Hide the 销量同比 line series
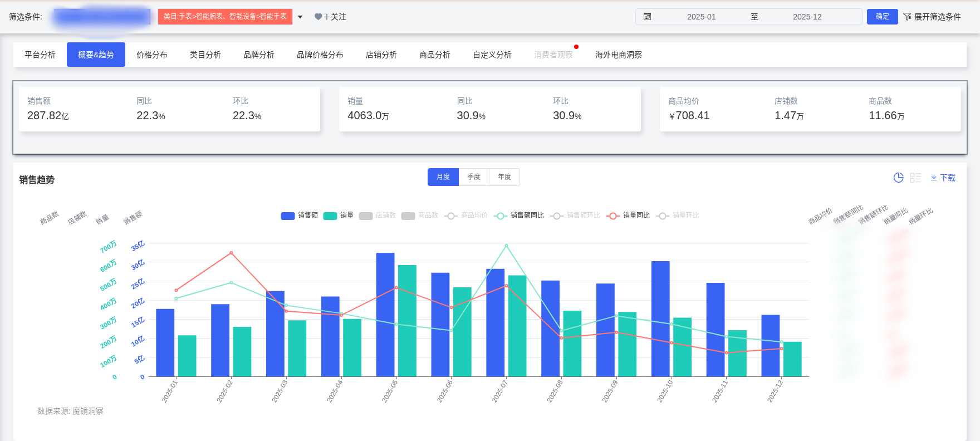Viewport: 980px width, 441px height. tap(628, 215)
